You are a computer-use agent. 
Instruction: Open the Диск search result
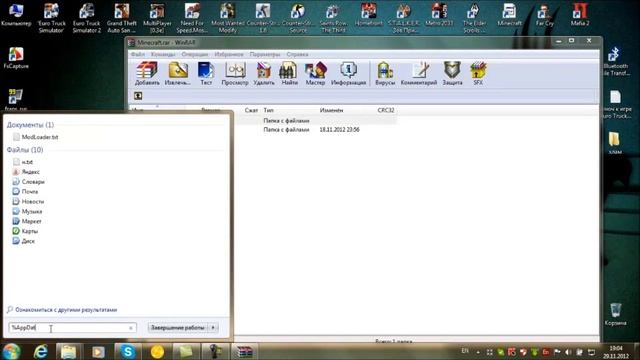[24, 241]
